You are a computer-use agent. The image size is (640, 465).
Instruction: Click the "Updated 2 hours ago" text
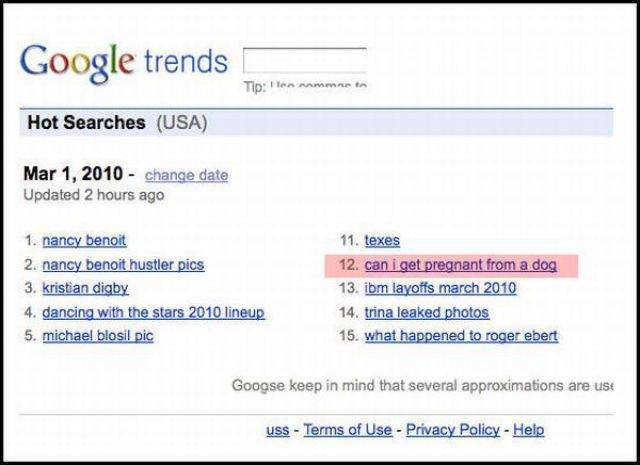(93, 195)
